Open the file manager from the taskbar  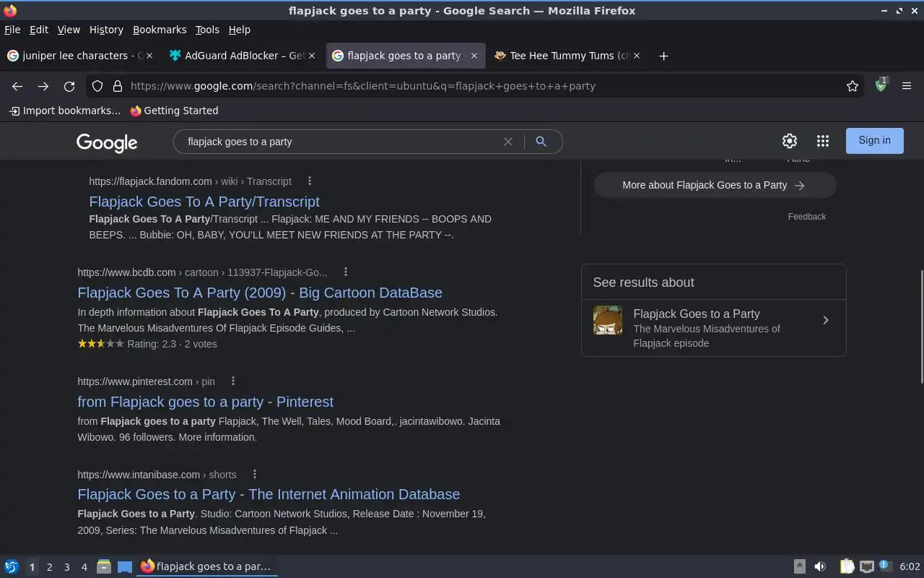click(104, 566)
